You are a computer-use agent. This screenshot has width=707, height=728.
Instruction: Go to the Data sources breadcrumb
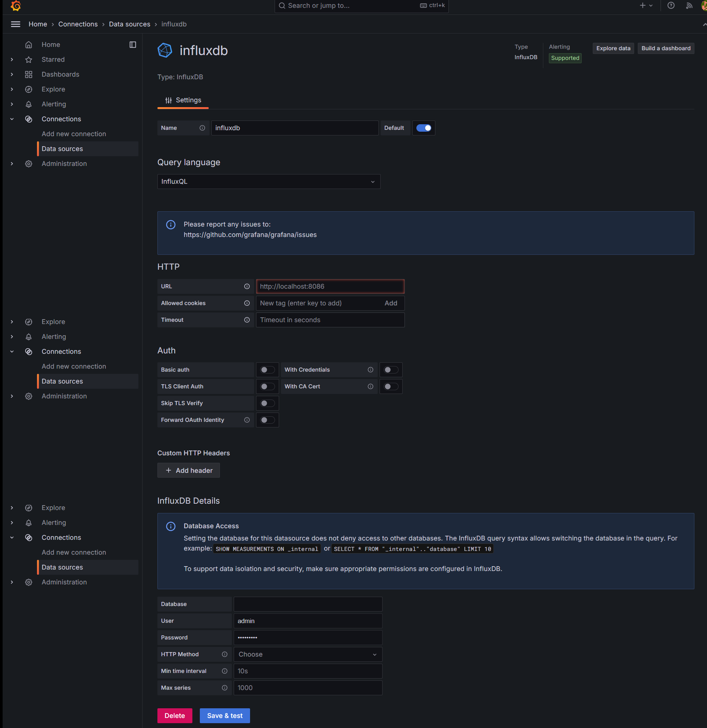click(x=129, y=24)
